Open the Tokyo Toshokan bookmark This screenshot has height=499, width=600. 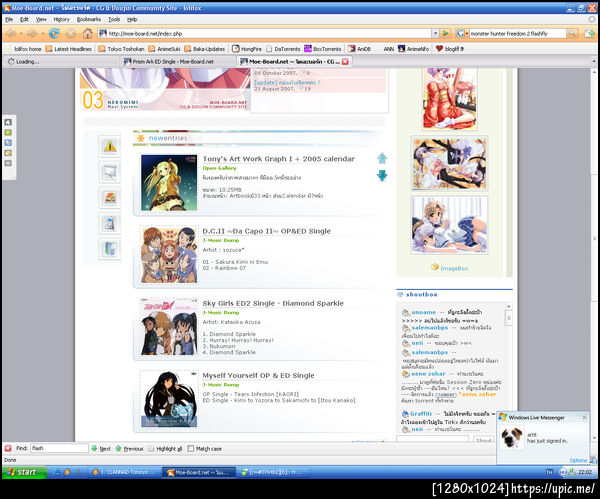click(121, 49)
